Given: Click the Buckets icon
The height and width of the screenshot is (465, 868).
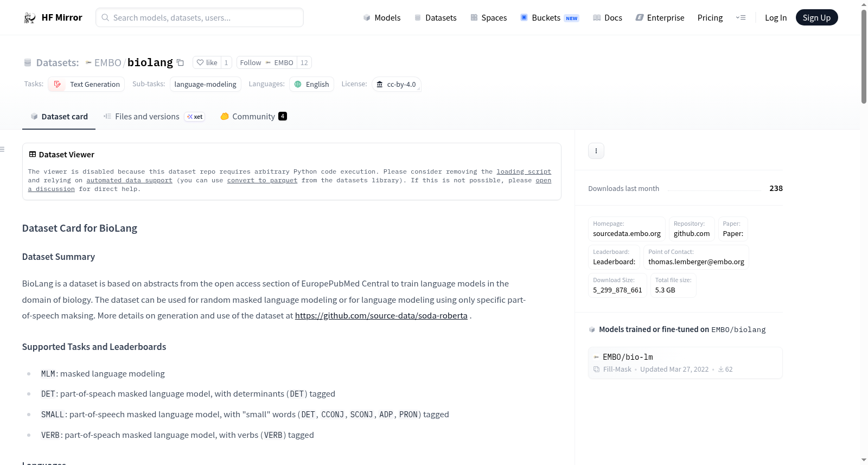Looking at the screenshot, I should pos(524,18).
